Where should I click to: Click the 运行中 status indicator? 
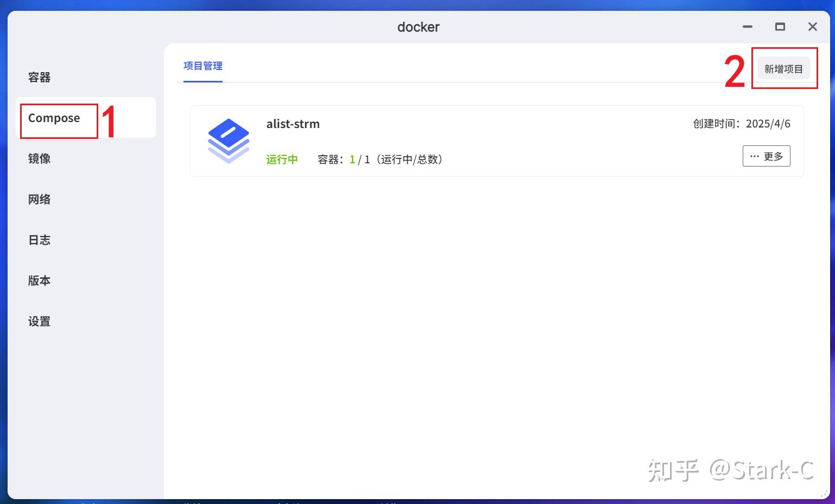click(x=282, y=159)
